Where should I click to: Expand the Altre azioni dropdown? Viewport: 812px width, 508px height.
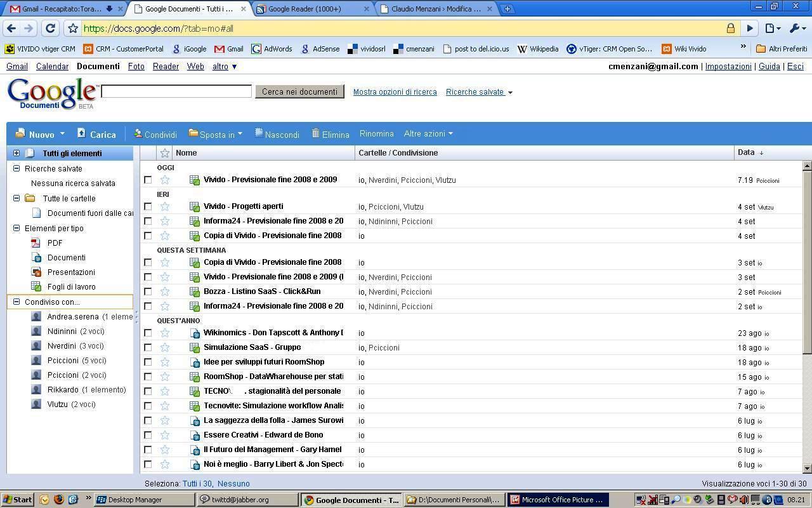point(428,133)
